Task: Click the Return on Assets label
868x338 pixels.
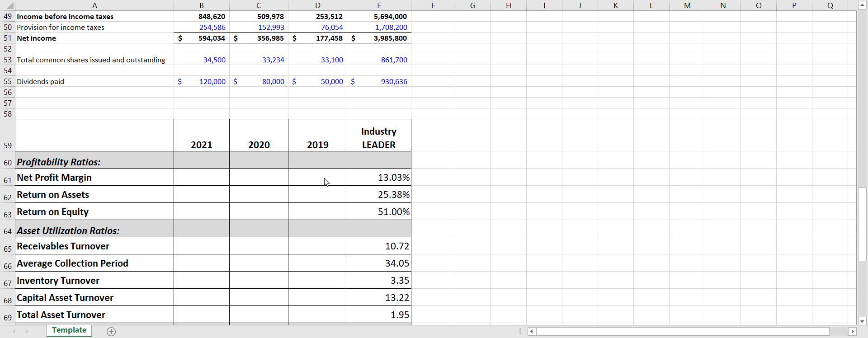Action: 53,194
